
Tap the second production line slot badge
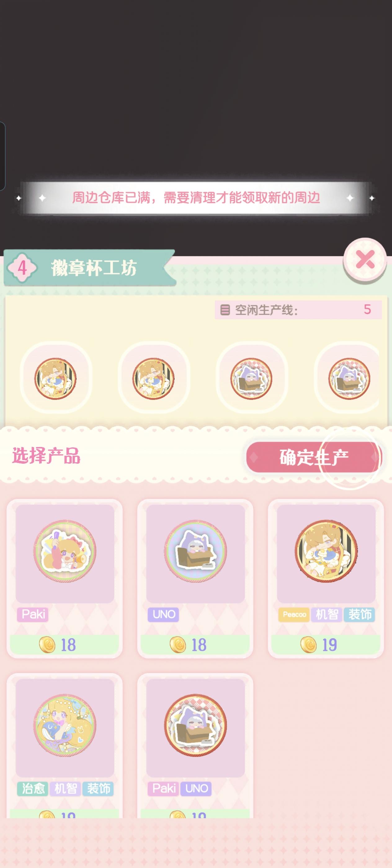tap(154, 378)
